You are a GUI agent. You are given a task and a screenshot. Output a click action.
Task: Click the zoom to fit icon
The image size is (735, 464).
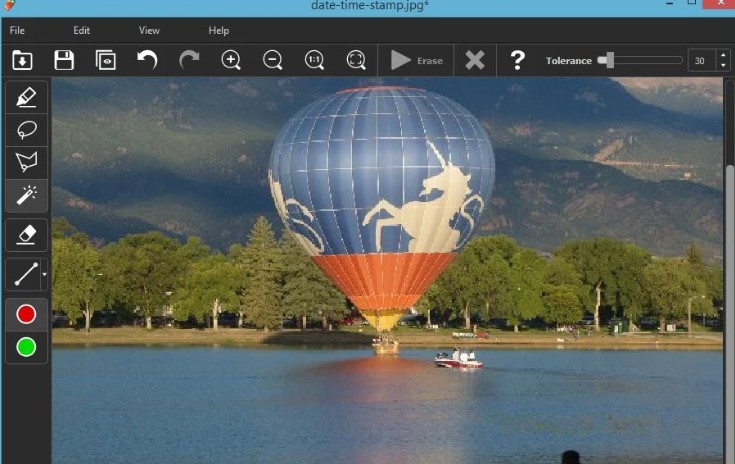point(356,61)
